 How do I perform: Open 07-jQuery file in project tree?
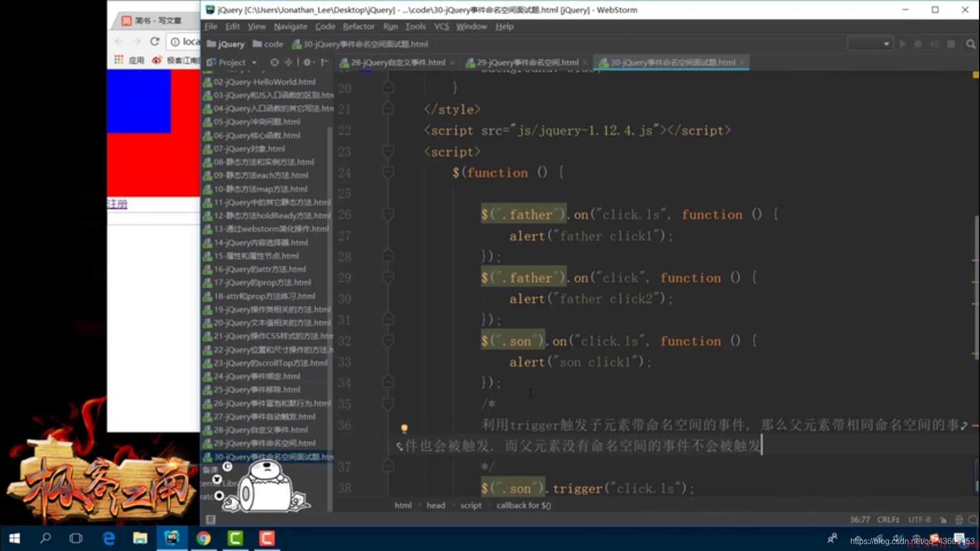[249, 148]
